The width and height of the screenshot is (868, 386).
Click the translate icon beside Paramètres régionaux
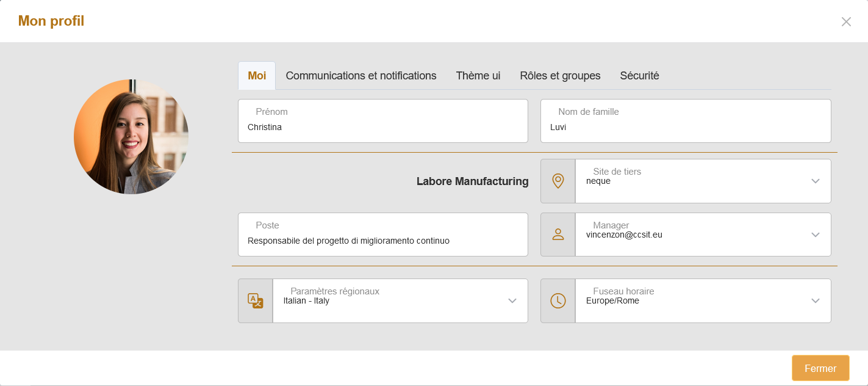[255, 300]
